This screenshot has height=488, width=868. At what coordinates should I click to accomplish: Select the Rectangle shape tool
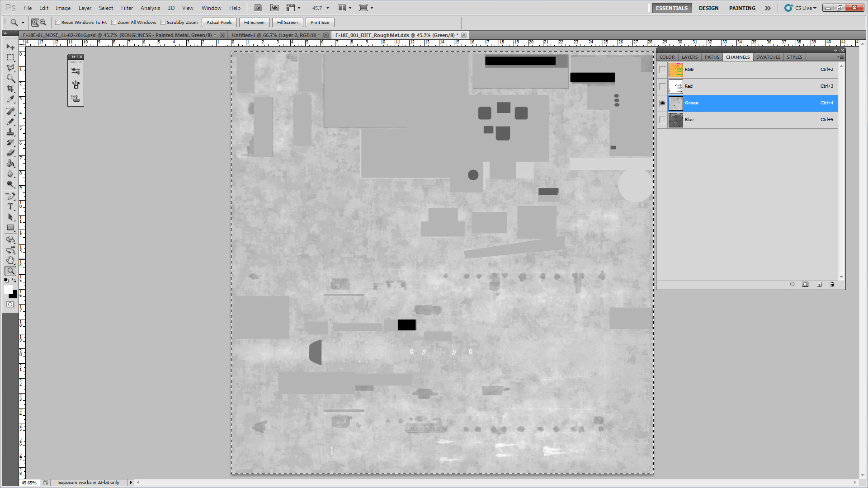[10, 227]
